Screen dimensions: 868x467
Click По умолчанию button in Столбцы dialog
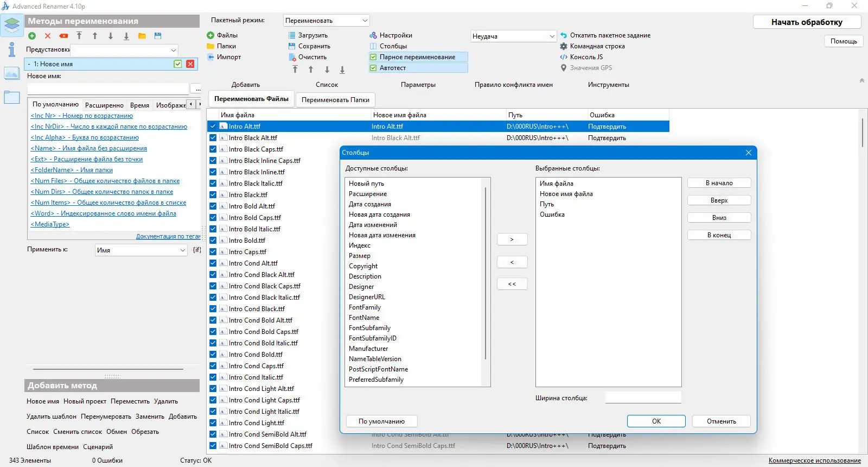click(x=381, y=421)
